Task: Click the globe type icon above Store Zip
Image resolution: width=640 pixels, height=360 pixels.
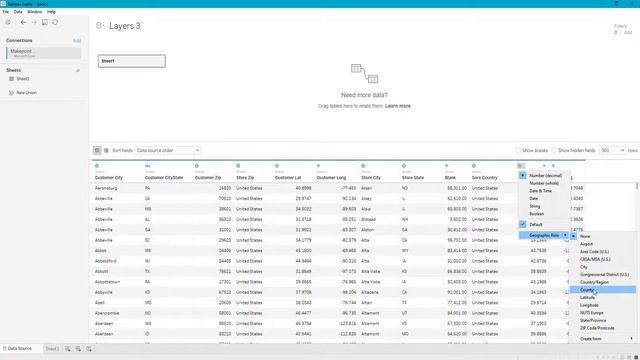Action: click(x=238, y=166)
